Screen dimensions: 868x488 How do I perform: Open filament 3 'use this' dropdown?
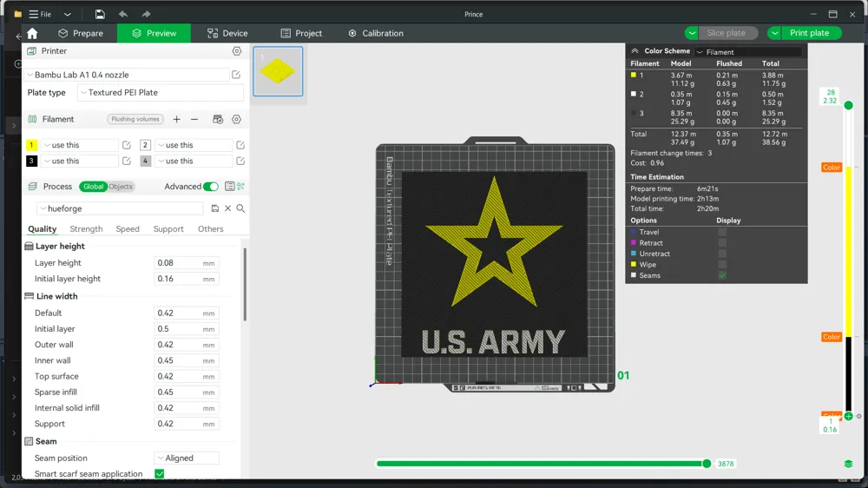coord(80,162)
